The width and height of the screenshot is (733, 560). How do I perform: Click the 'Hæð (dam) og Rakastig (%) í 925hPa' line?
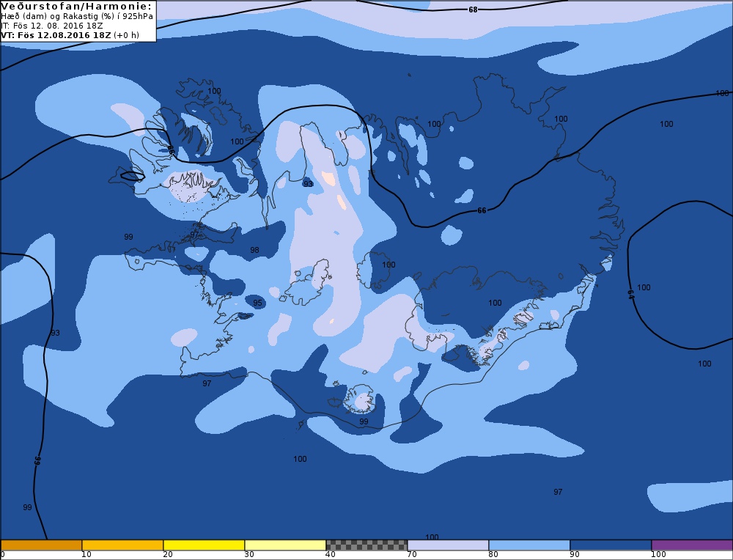coord(77,16)
